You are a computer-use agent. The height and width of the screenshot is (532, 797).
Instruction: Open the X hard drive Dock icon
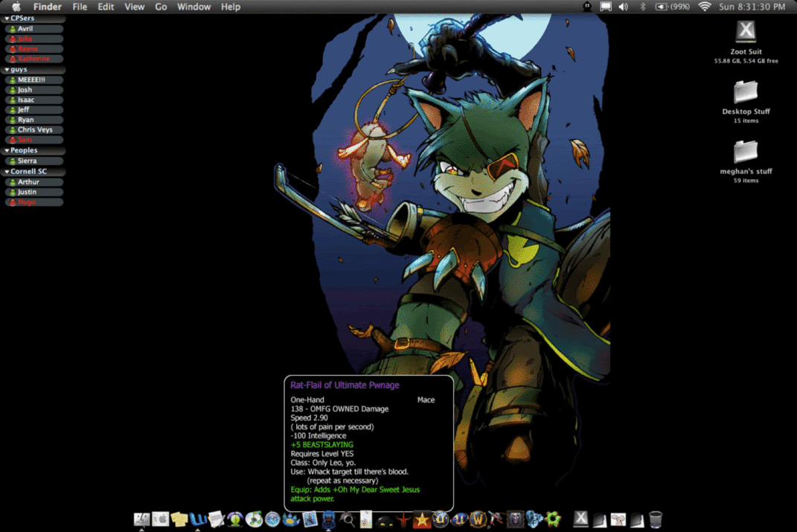click(581, 519)
